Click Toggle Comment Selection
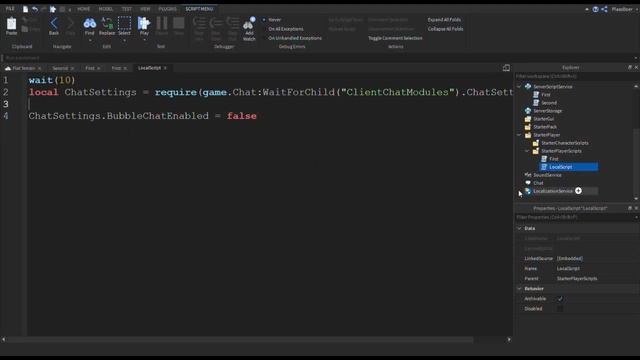This screenshot has height=360, width=640. pos(395,38)
